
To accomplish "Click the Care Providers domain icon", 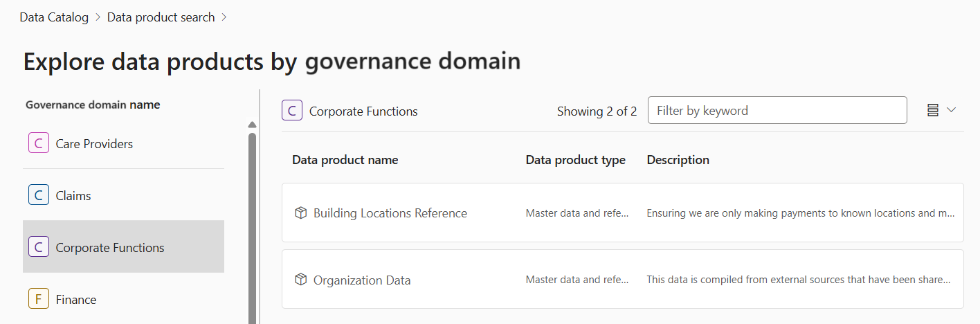I will click(38, 143).
